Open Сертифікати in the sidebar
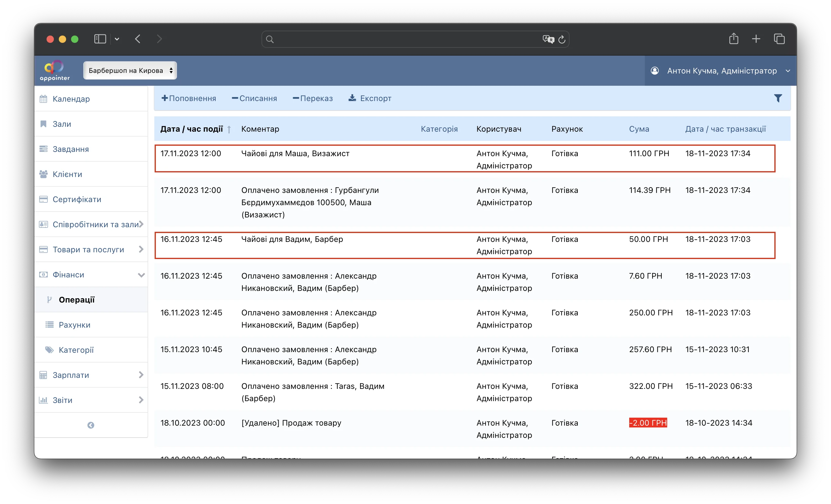 coord(77,199)
